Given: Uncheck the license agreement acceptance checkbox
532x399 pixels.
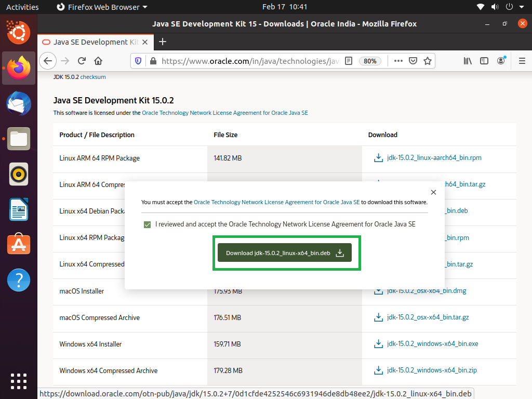Looking at the screenshot, I should (147, 224).
